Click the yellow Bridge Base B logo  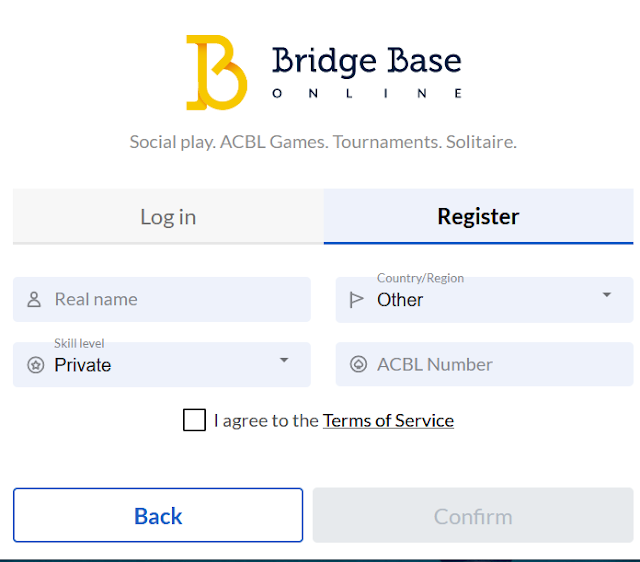215,72
